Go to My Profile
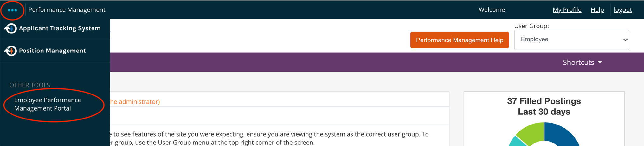The image size is (644, 146). [567, 10]
